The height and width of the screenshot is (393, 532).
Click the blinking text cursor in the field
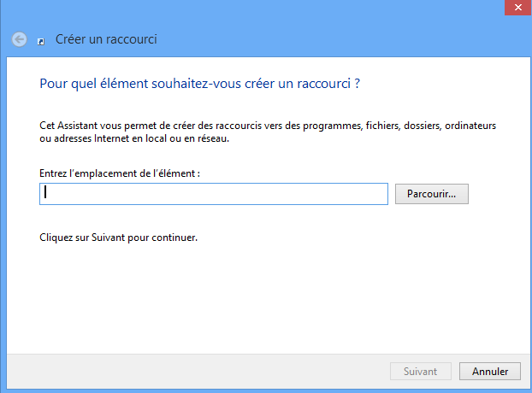click(x=45, y=192)
